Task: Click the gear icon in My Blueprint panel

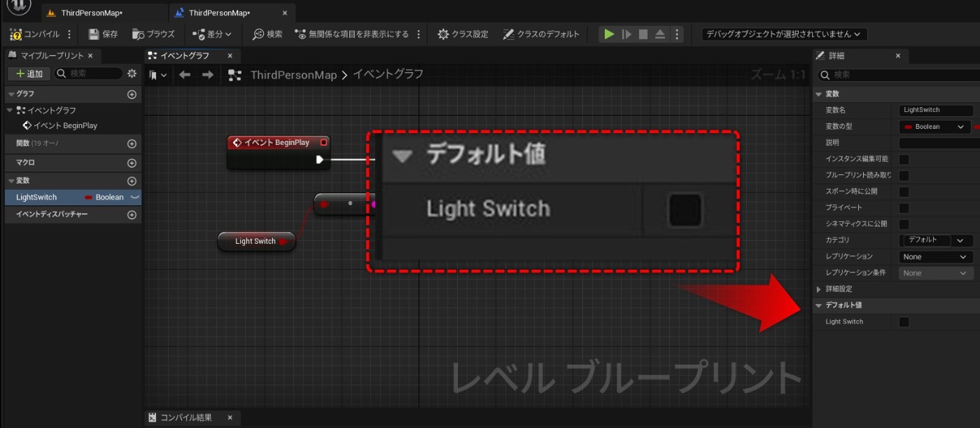Action: tap(130, 73)
